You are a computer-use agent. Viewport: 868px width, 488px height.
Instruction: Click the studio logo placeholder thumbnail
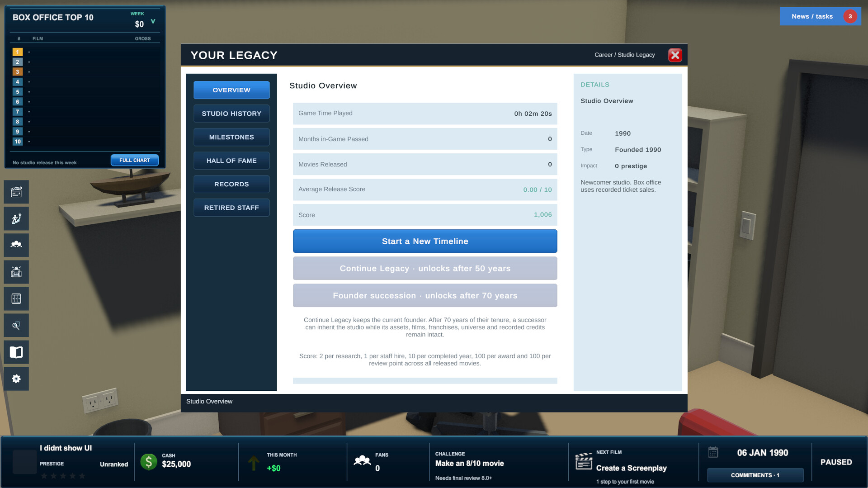pos(25,462)
